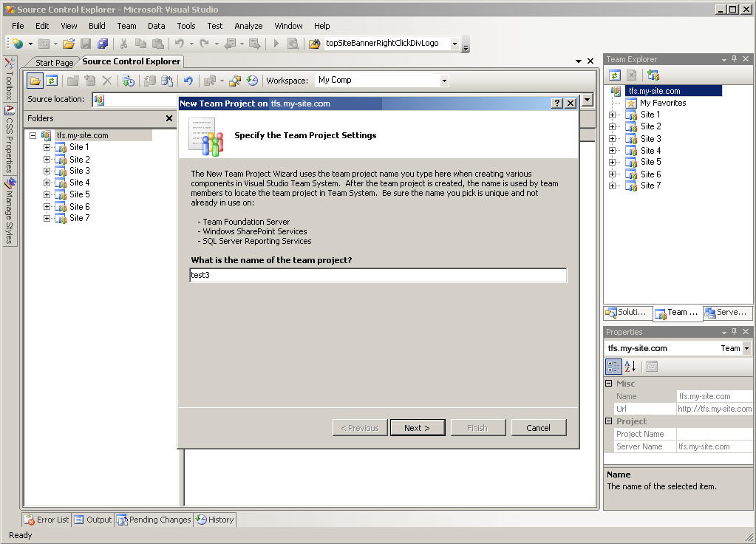Click the Redo arrow icon
Screen dimensions: 756x544
click(205, 44)
